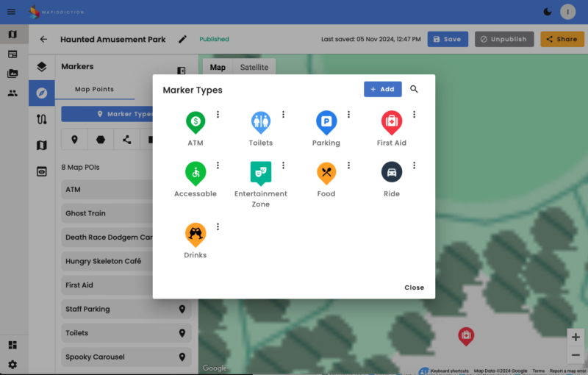Open options menu for ATM marker

(x=218, y=115)
